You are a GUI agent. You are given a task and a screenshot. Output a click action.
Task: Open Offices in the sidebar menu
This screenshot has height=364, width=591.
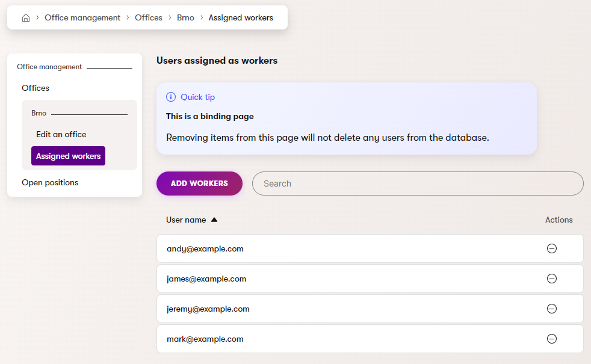click(x=36, y=88)
